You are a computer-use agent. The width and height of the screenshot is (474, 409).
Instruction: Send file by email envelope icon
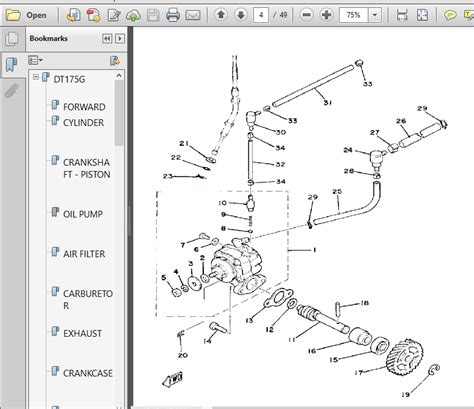193,15
